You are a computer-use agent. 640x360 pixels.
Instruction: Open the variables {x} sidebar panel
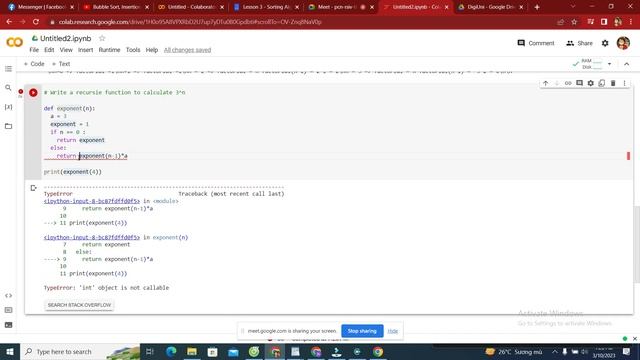[x=8, y=107]
